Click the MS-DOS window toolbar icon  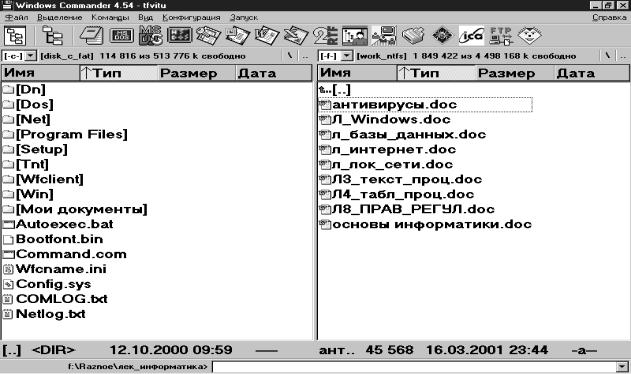coord(122,36)
